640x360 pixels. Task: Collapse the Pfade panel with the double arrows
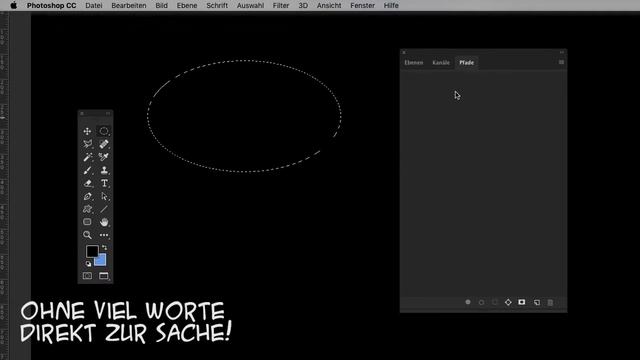[x=562, y=52]
